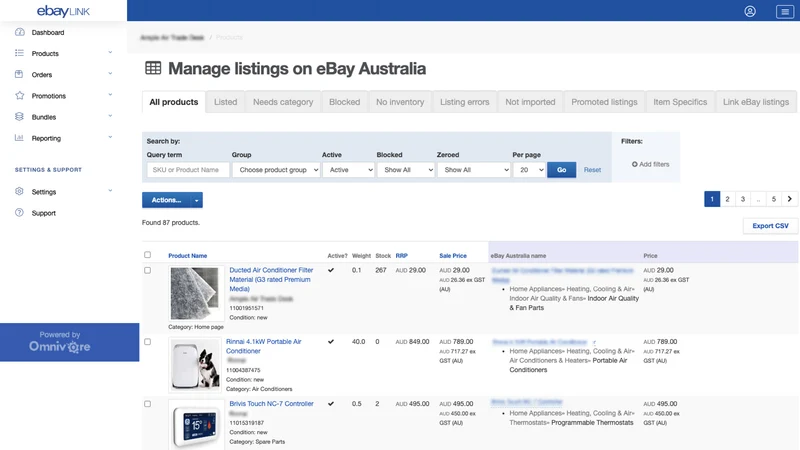
Task: Switch to the Link eBay listings tab
Action: [x=756, y=102]
